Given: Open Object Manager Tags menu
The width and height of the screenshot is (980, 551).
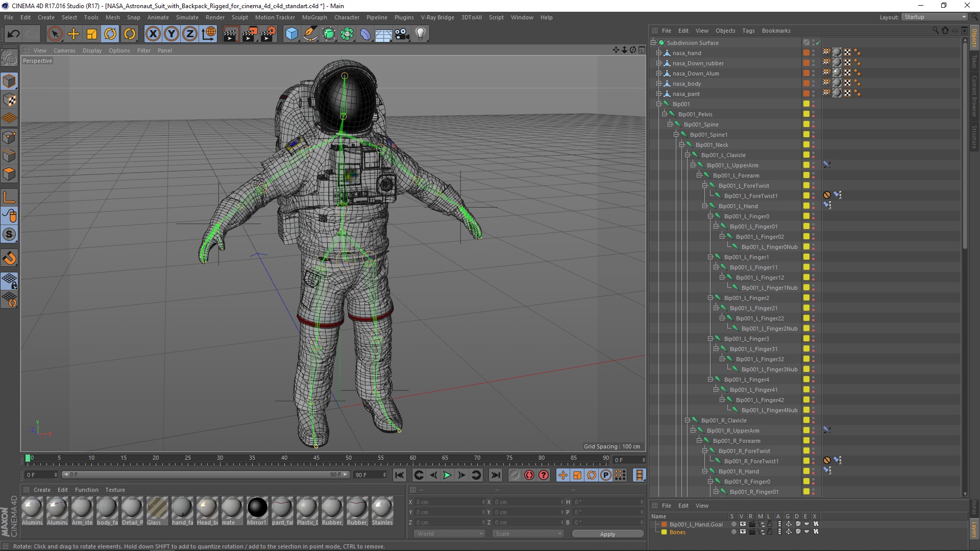Looking at the screenshot, I should 748,31.
